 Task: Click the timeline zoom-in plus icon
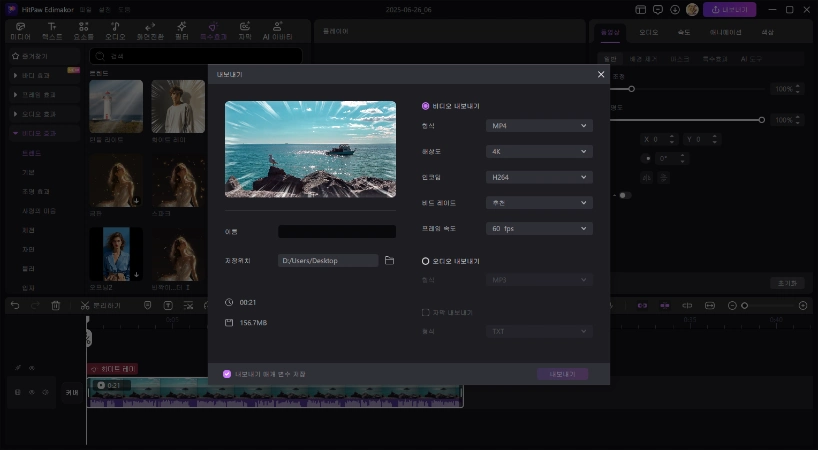[x=803, y=306]
